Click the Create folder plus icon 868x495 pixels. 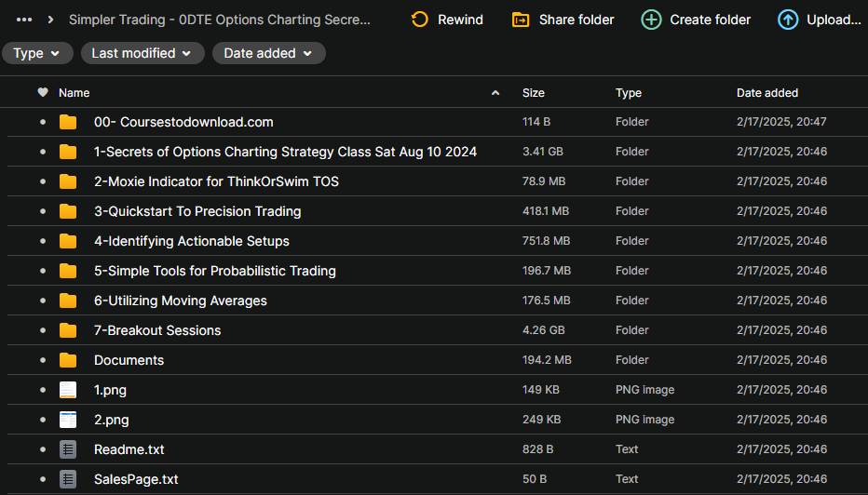point(651,20)
